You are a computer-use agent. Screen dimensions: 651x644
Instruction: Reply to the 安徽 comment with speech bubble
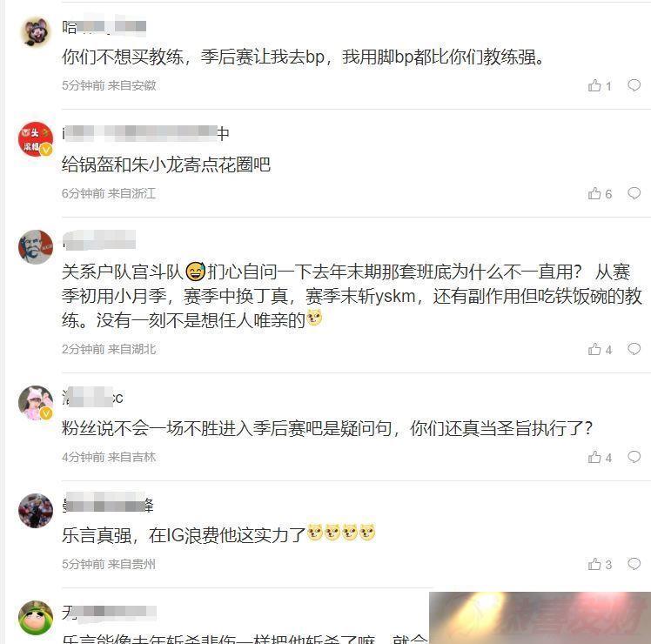634,85
